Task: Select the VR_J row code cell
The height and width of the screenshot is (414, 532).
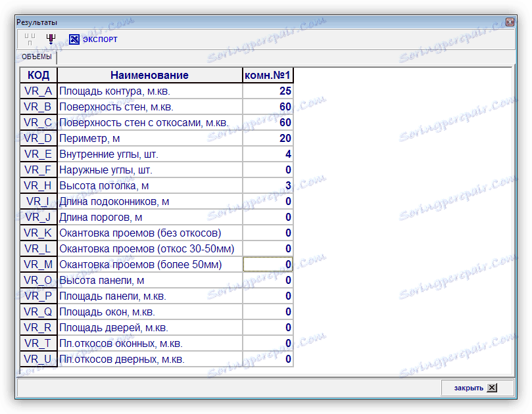Action: [x=38, y=218]
